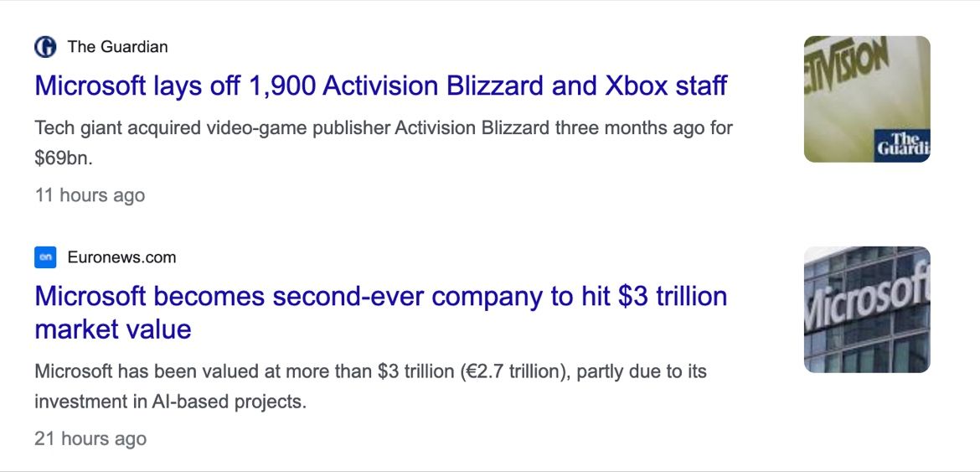The height and width of the screenshot is (472, 980).
Task: Click the AI-based projects text in the snippet
Action: [x=230, y=402]
